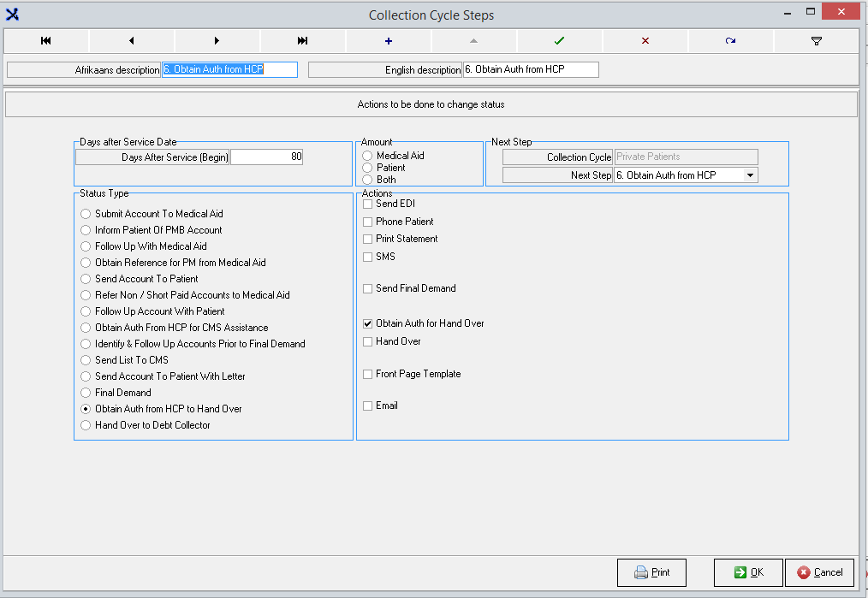The image size is (868, 598).
Task: Cancel edit with red X icon
Action: click(645, 40)
